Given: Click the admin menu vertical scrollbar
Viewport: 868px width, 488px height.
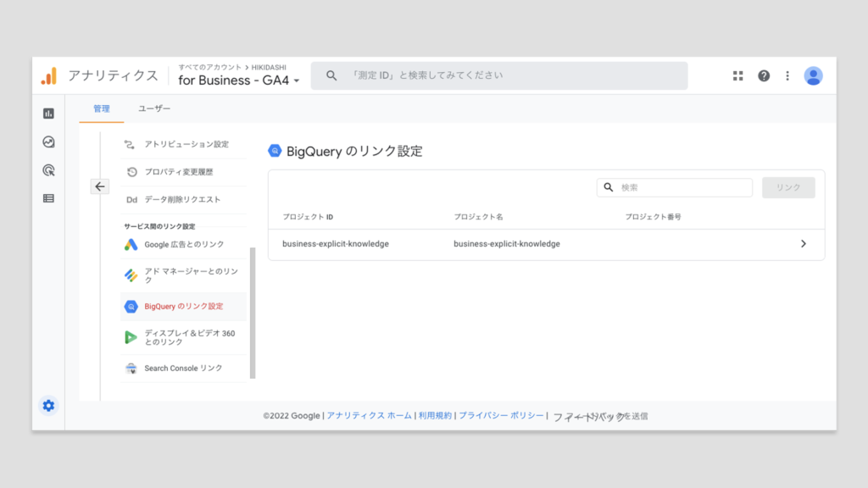Looking at the screenshot, I should click(253, 313).
